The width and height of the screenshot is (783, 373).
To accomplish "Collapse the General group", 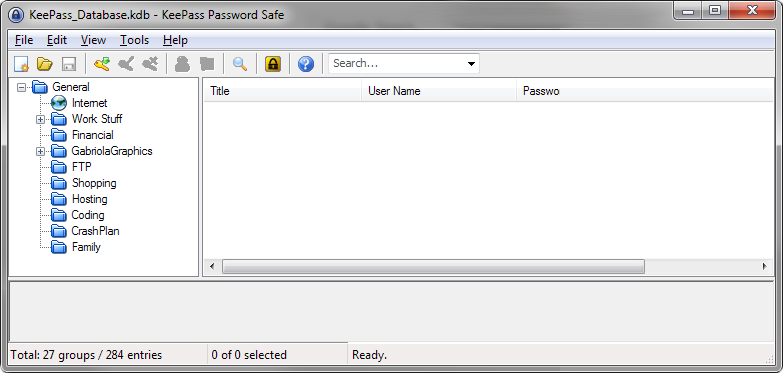I will 21,87.
